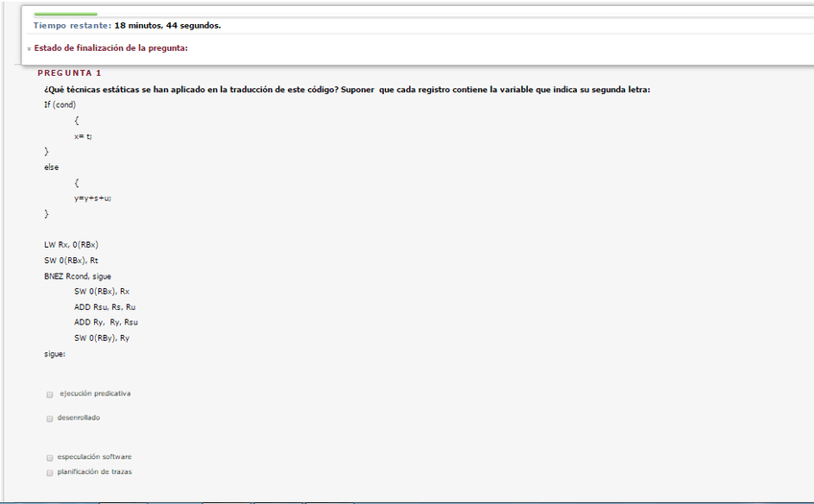Image resolution: width=814 pixels, height=504 pixels.
Task: Click the 'BNEZ Rcond, sigue' instruction
Action: coord(78,276)
